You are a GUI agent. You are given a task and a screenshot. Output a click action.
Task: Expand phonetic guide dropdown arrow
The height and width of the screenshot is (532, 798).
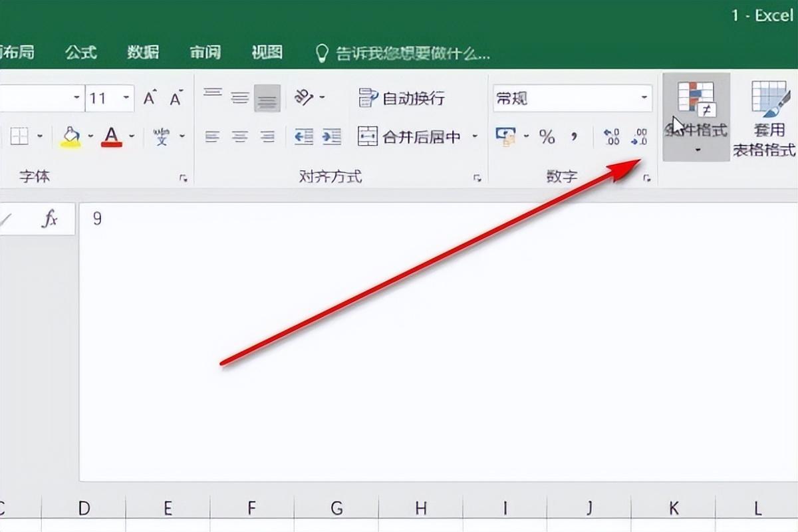[x=181, y=136]
